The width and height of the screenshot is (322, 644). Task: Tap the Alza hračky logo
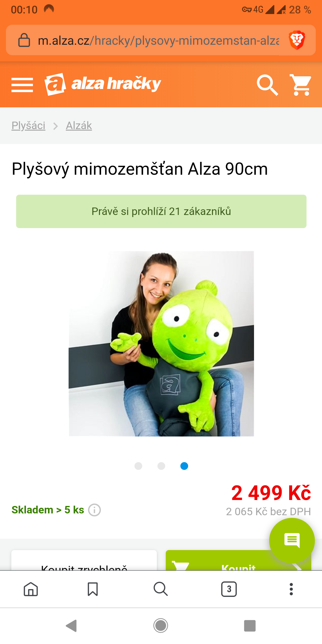pyautogui.click(x=103, y=84)
